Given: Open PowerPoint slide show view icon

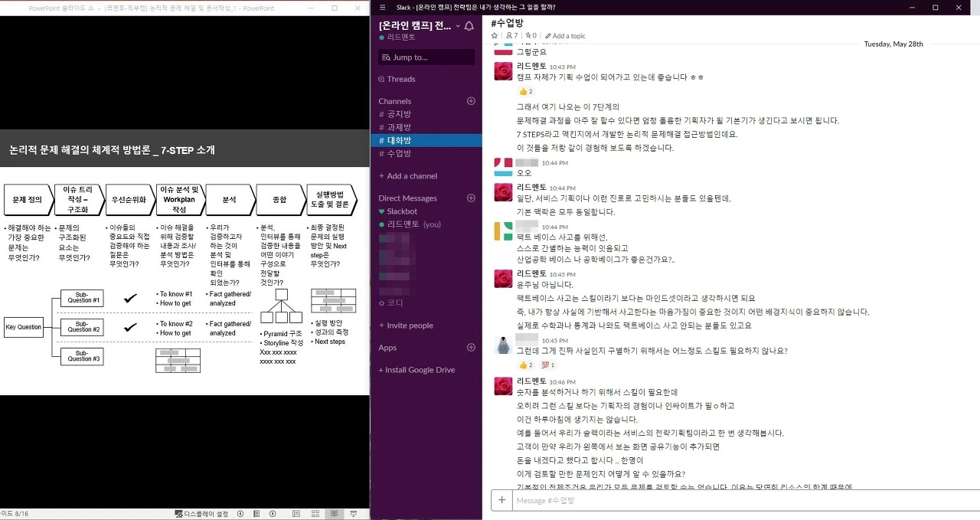Looking at the screenshot, I should [x=354, y=513].
